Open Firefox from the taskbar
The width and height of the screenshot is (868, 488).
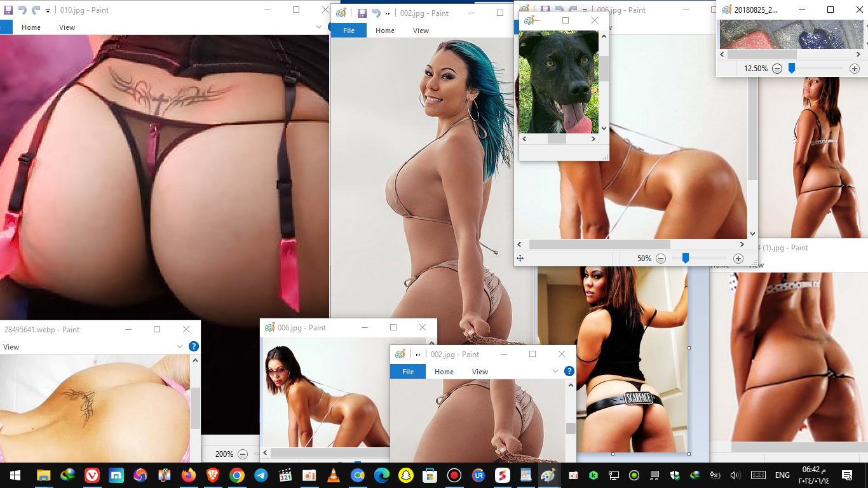[188, 475]
